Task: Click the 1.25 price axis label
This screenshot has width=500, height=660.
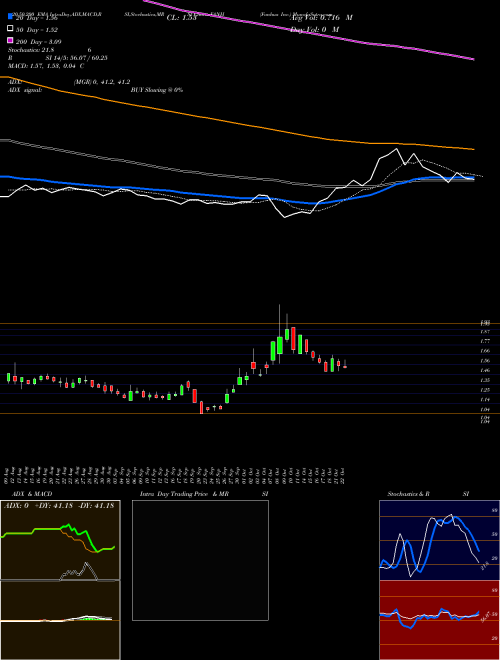Action: click(484, 390)
